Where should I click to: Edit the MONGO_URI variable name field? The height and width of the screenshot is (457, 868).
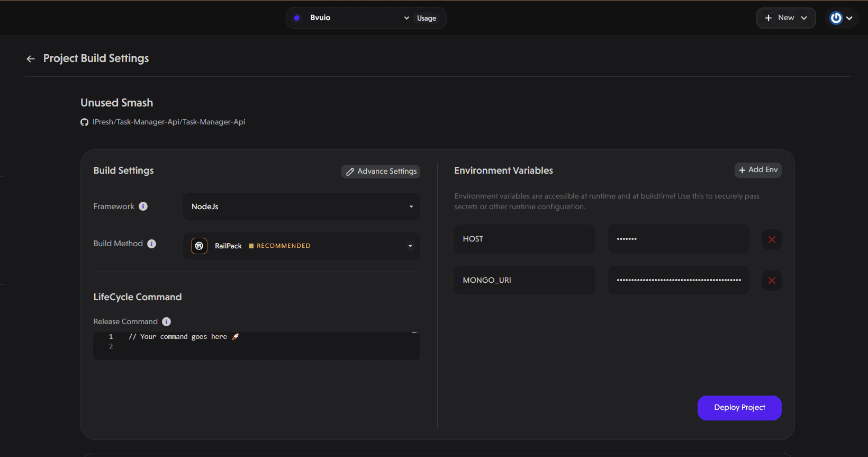point(525,280)
